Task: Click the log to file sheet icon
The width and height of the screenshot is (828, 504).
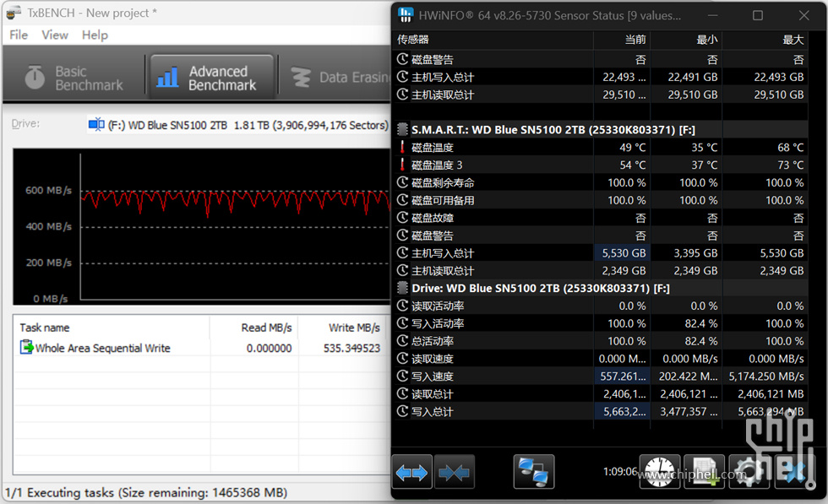Action: [x=704, y=472]
